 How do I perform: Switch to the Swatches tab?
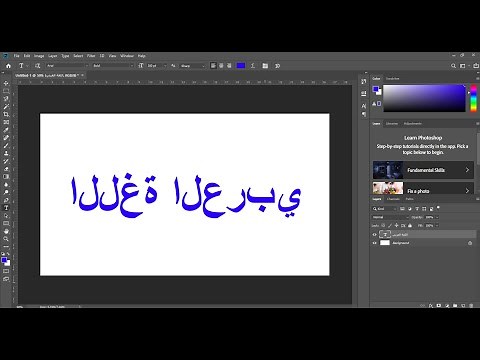click(x=393, y=79)
